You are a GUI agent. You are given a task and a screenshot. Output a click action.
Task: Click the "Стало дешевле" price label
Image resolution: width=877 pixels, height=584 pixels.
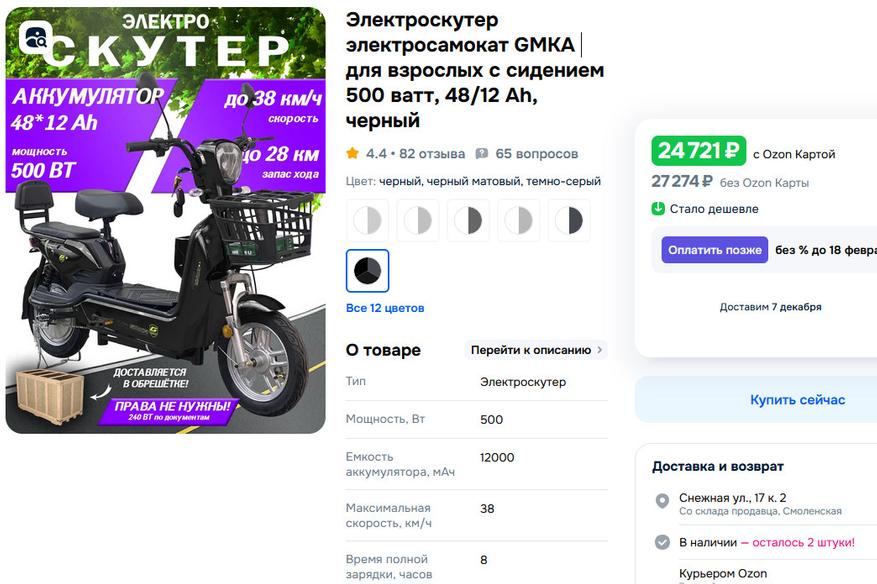coord(714,209)
